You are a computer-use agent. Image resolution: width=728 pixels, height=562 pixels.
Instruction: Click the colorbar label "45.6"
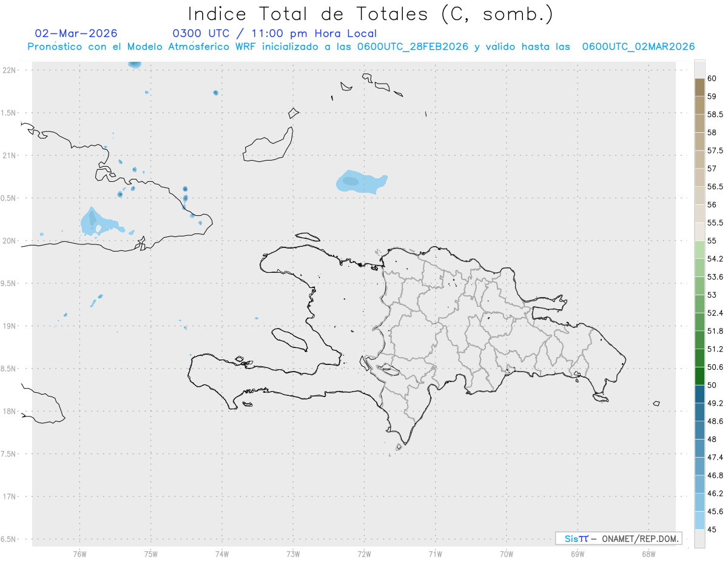(715, 512)
